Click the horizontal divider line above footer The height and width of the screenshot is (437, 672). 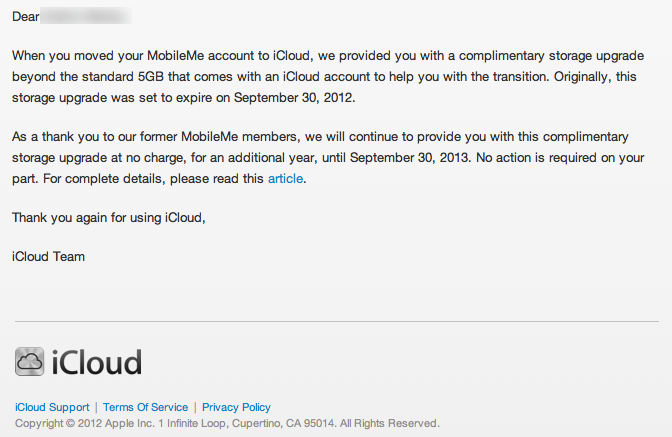336,321
